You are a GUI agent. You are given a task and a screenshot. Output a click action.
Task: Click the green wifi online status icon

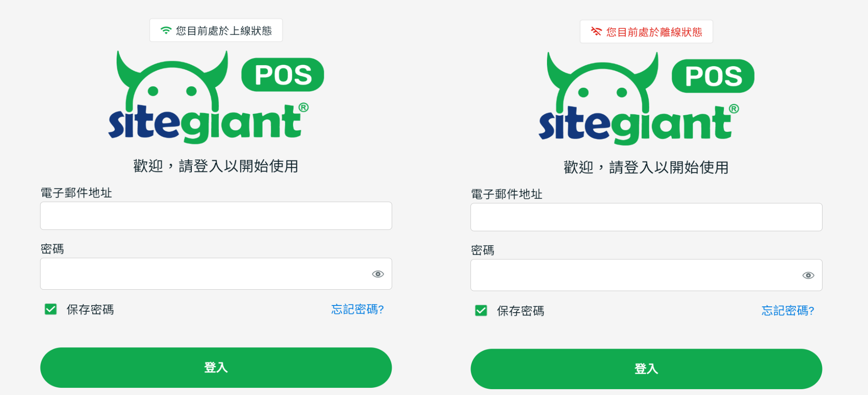point(166,31)
